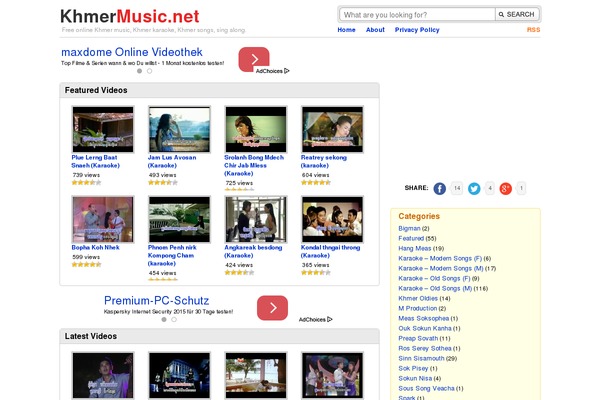
Task: Open Kondal thngai throng video thumbnail
Action: pyautogui.click(x=333, y=219)
